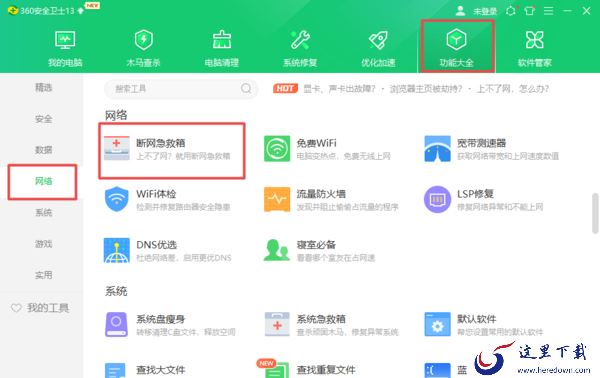This screenshot has width=600, height=378.
Task: Select 游戏 sidebar tab
Action: click(43, 244)
